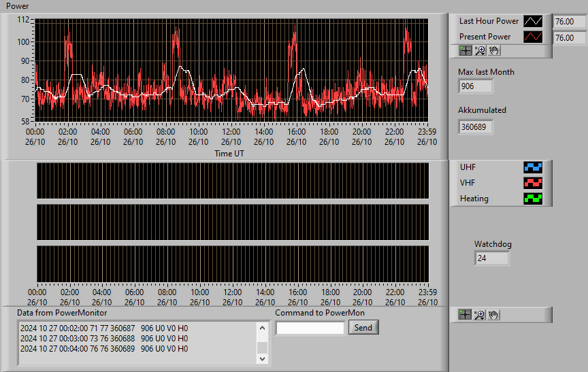Select the Akkumulated value field

pos(475,127)
